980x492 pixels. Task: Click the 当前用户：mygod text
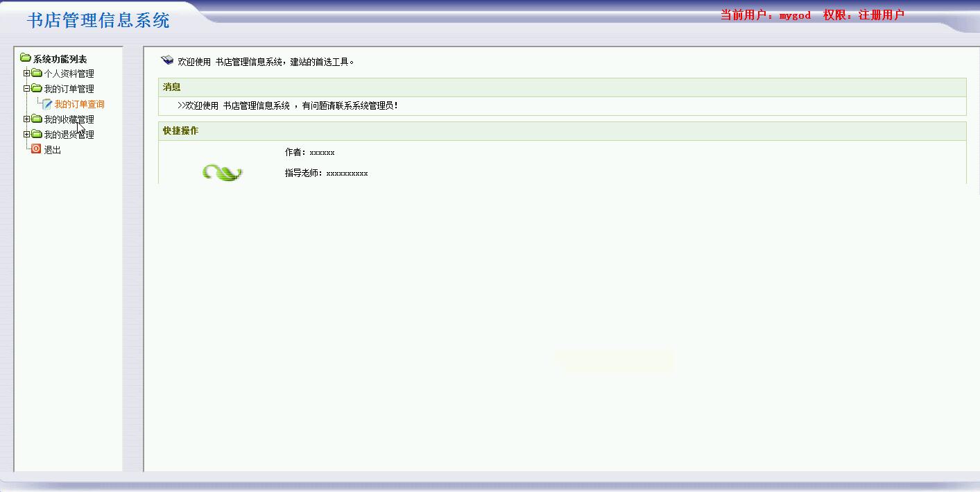(x=766, y=15)
